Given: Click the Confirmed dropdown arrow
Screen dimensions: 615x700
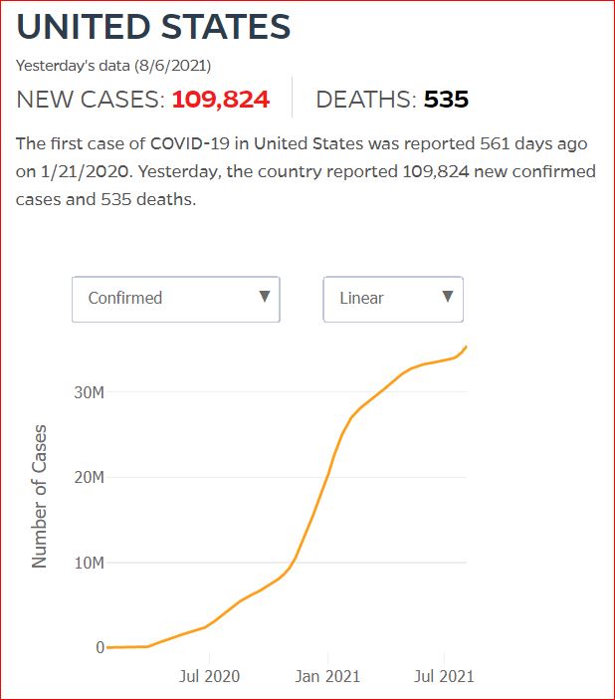Looking at the screenshot, I should point(265,297).
